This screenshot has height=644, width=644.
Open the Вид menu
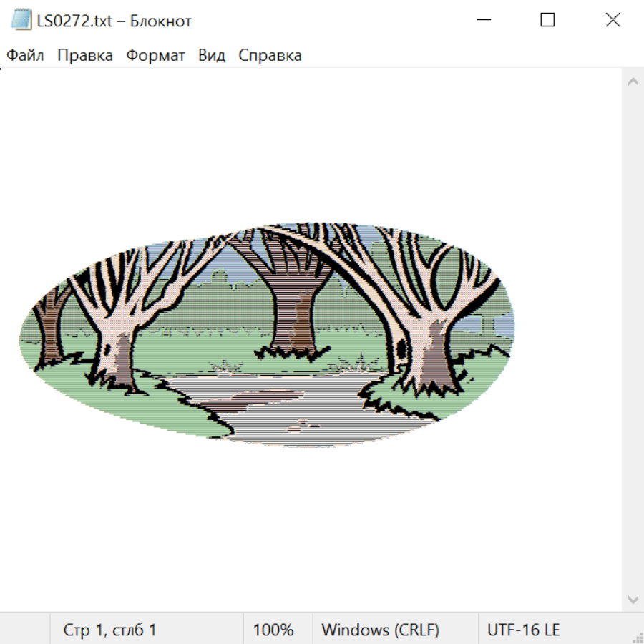point(211,56)
